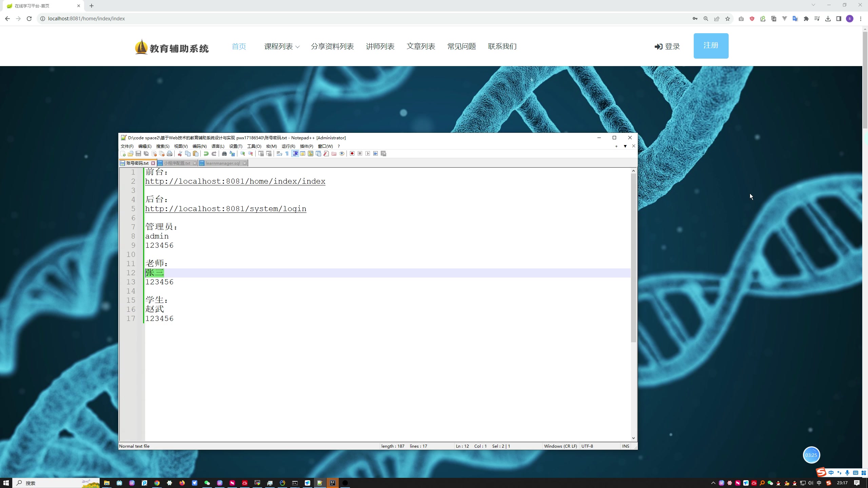Start macro recording with red dot
This screenshot has height=488, width=868.
pyautogui.click(x=352, y=154)
